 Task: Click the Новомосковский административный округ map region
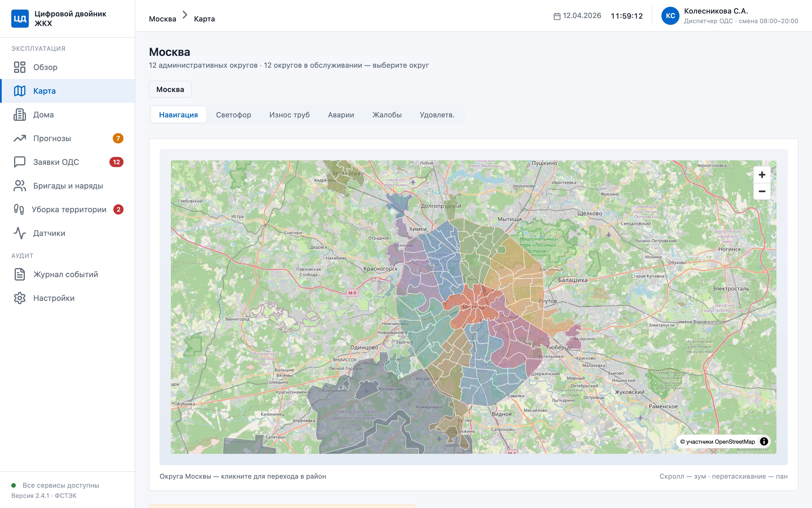point(356,418)
